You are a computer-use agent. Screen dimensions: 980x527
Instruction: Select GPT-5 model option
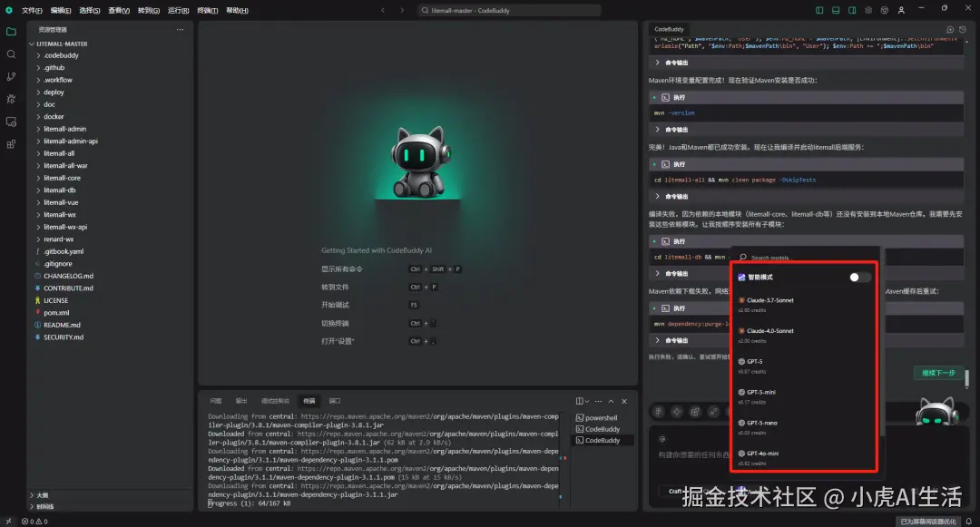tap(803, 366)
